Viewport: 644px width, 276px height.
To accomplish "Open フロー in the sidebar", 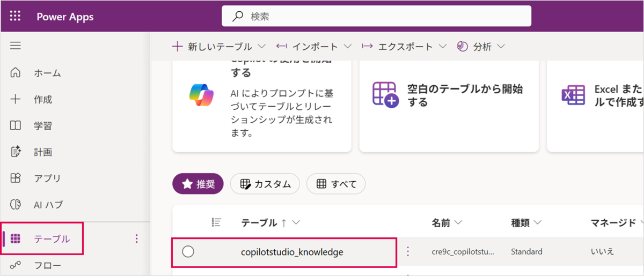I will click(47, 265).
